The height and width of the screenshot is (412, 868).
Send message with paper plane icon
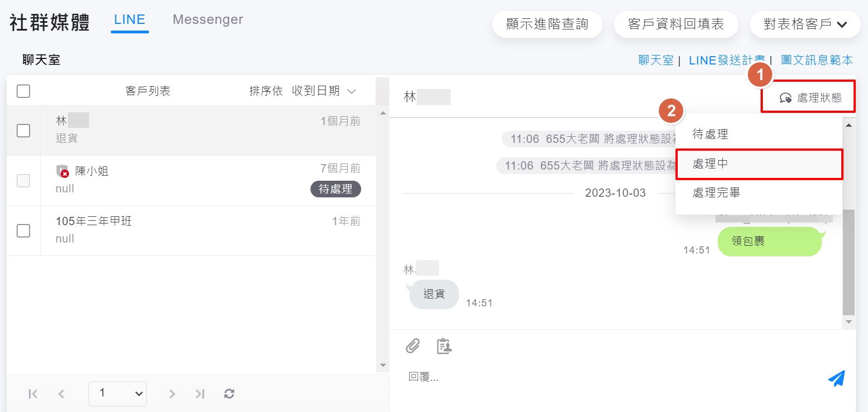tap(836, 378)
